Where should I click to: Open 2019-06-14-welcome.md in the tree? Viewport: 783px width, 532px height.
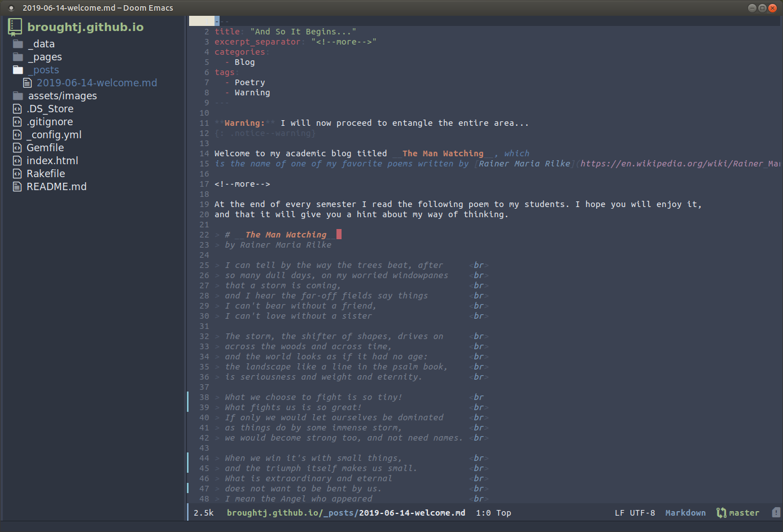tap(97, 83)
